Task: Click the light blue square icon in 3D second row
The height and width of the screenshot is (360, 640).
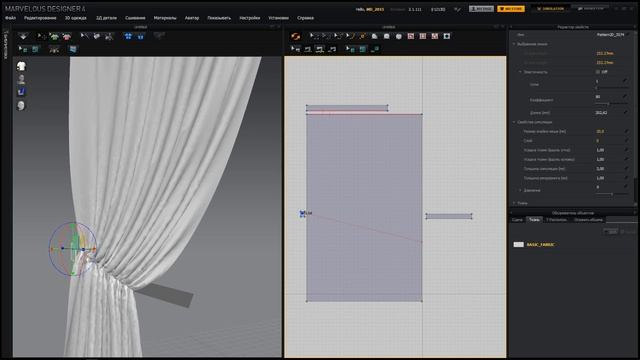Action: point(73,49)
